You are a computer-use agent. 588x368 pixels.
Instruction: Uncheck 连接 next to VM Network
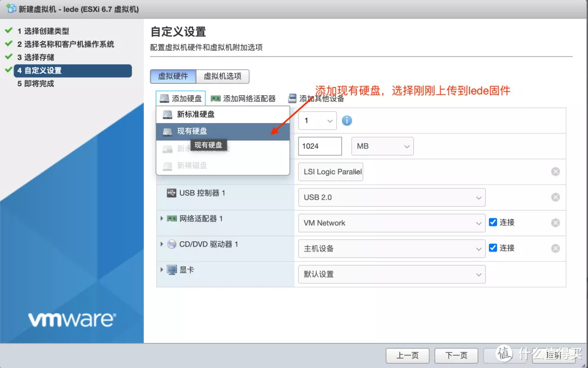pyautogui.click(x=493, y=222)
